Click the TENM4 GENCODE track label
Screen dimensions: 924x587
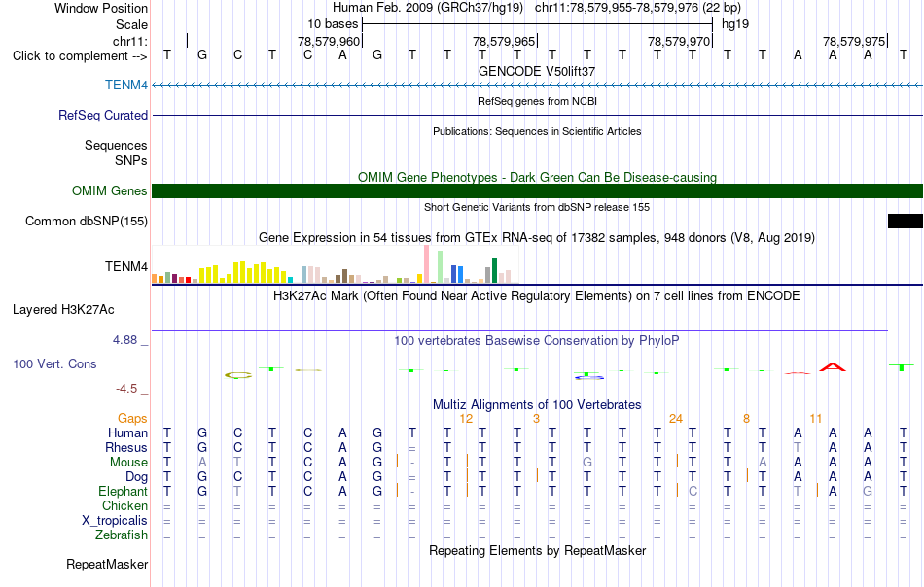click(x=126, y=85)
